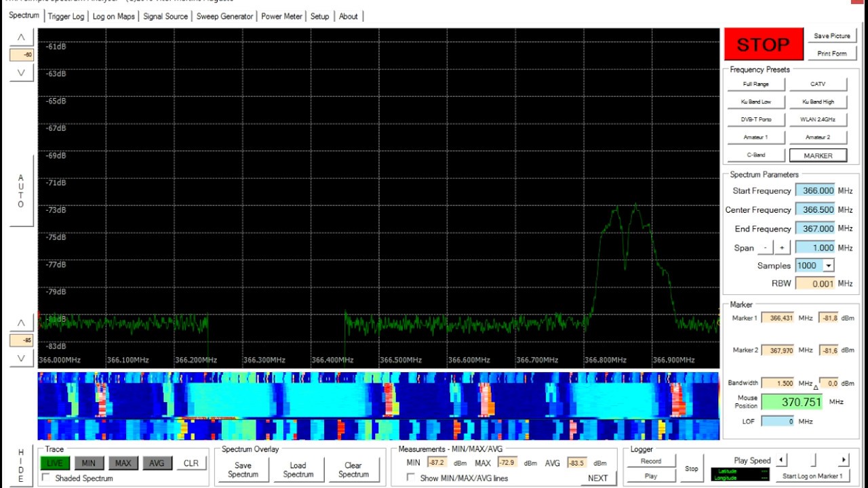Click the logger Play button

[651, 476]
